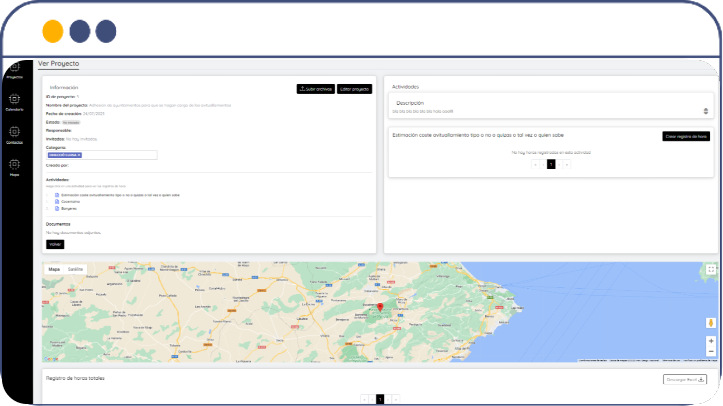Click the 'Documentos' section heading
This screenshot has width=723, height=406.
pyautogui.click(x=58, y=224)
